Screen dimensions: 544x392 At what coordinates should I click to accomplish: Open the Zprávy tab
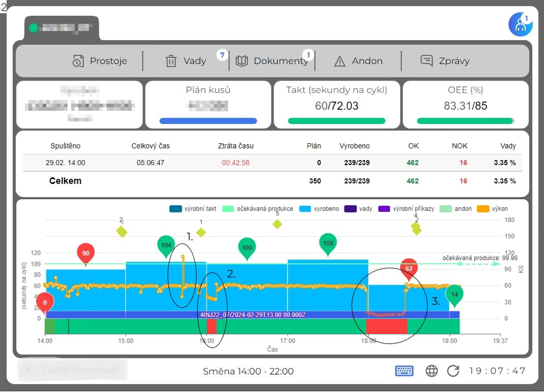pyautogui.click(x=454, y=61)
